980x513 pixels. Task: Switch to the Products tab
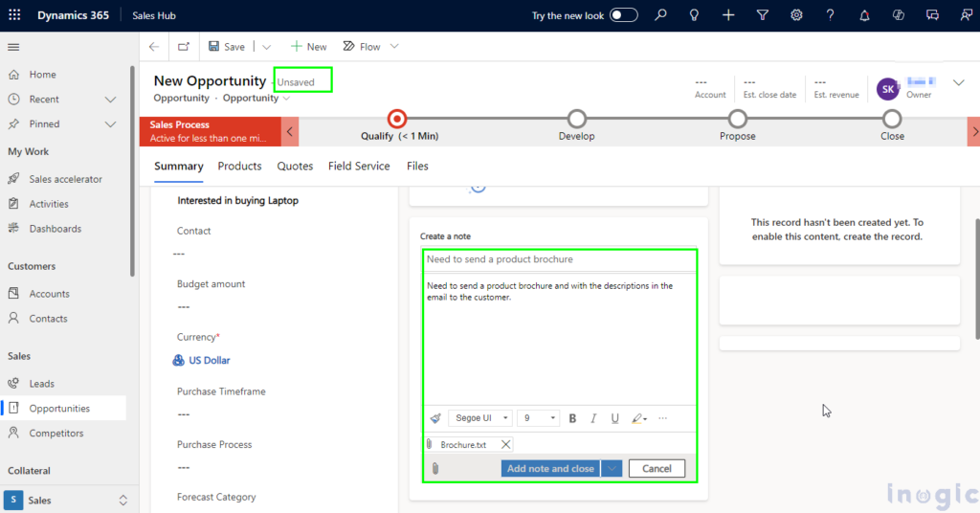tap(239, 167)
